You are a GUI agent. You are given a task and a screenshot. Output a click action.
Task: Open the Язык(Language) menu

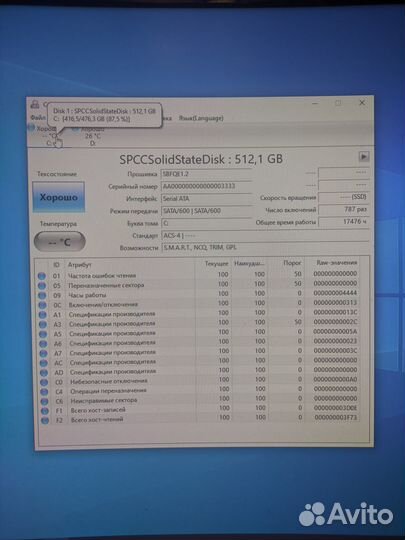201,118
